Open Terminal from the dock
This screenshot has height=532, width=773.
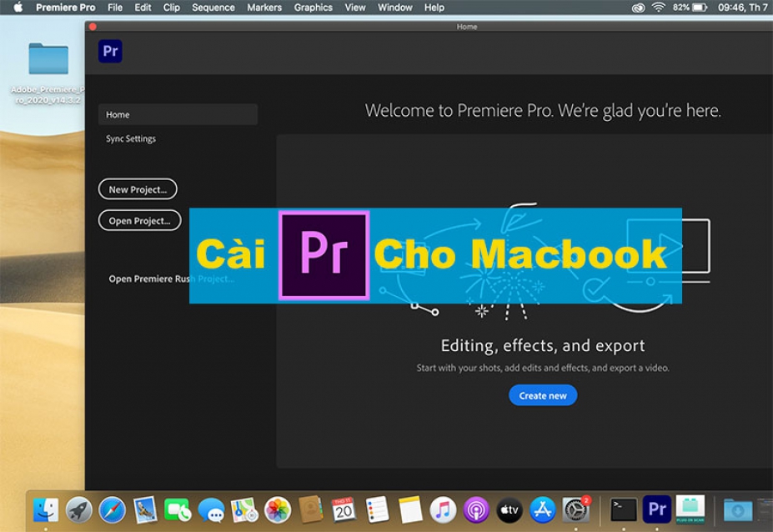click(624, 509)
